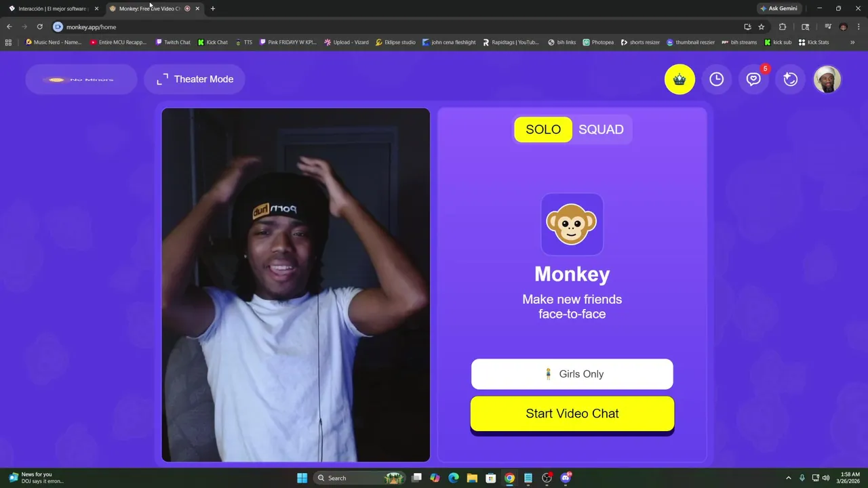Open the News for you widget
Viewport: 868px width, 488px height.
click(x=37, y=478)
